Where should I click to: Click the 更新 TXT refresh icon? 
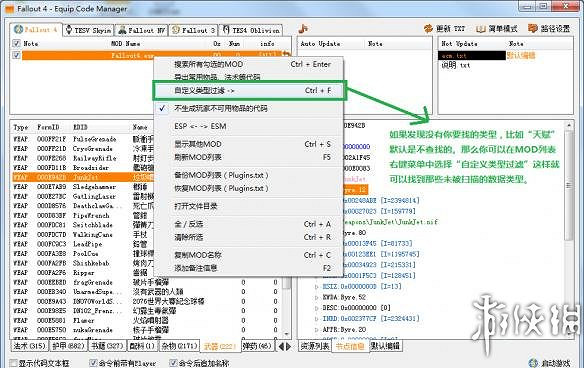click(x=429, y=28)
